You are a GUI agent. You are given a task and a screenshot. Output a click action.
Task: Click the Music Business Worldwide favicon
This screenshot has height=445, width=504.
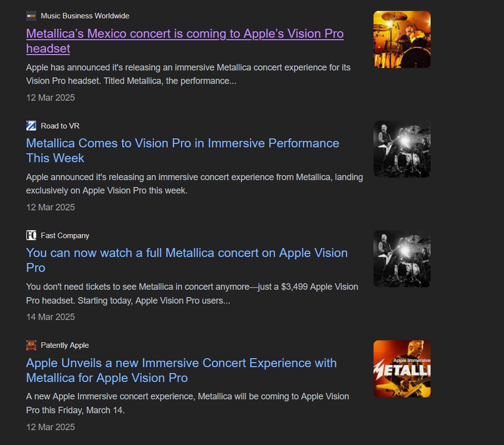pyautogui.click(x=31, y=16)
